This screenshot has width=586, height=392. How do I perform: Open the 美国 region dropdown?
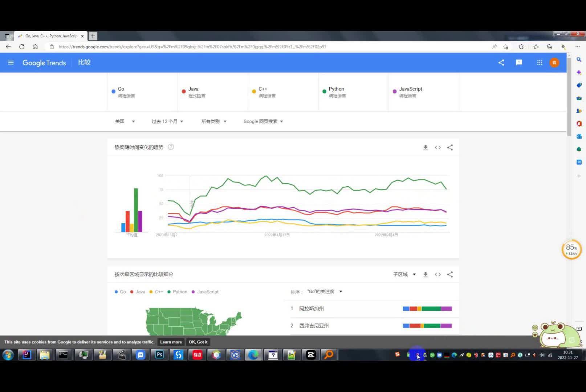125,121
